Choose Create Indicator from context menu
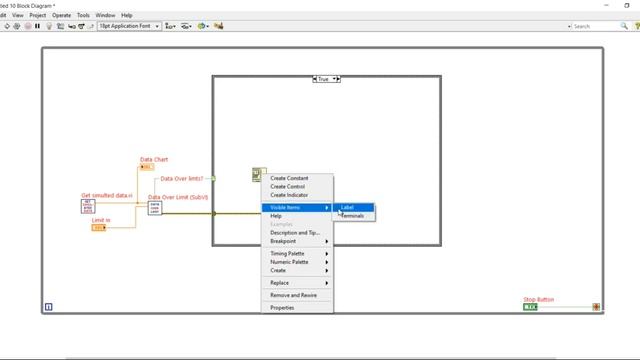Screen dimensions: 640x360 pos(297,195)
